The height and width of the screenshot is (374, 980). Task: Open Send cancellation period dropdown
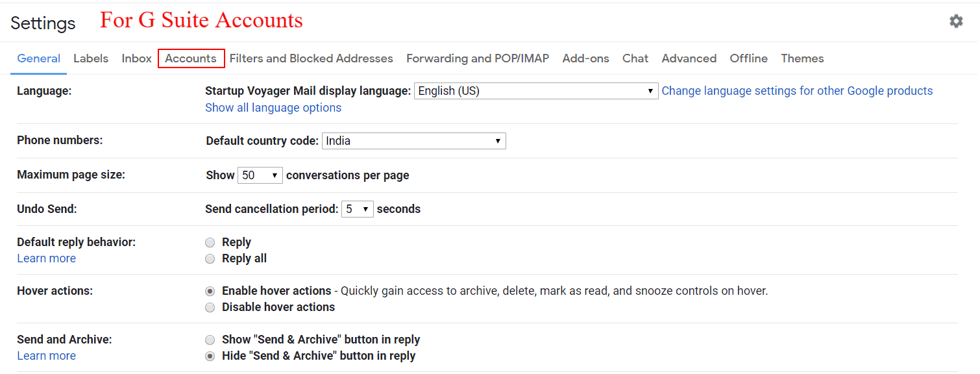click(x=357, y=209)
